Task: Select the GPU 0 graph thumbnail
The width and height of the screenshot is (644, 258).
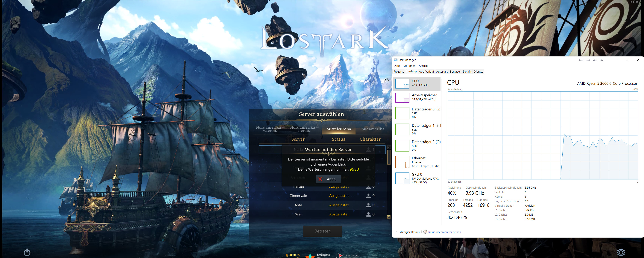Action: (x=402, y=178)
